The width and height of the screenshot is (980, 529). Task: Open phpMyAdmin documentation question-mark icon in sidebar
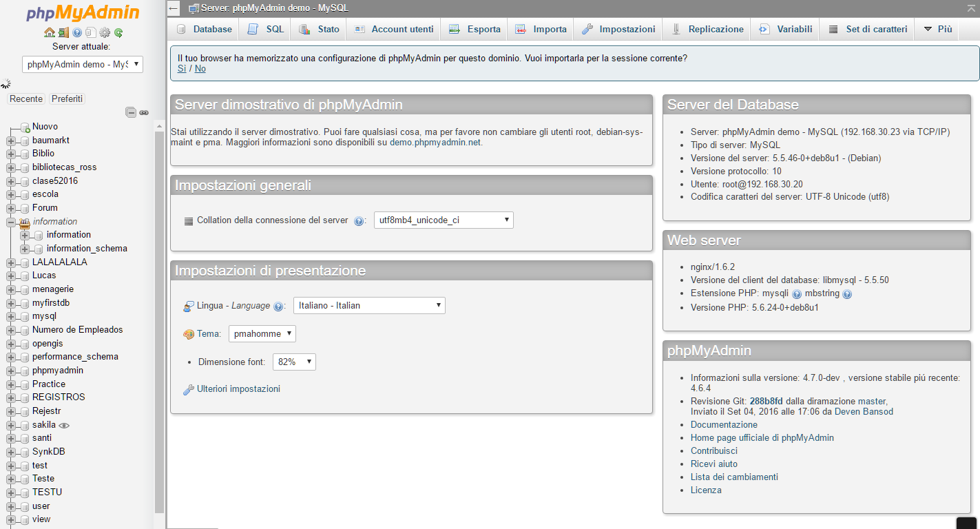click(x=77, y=32)
